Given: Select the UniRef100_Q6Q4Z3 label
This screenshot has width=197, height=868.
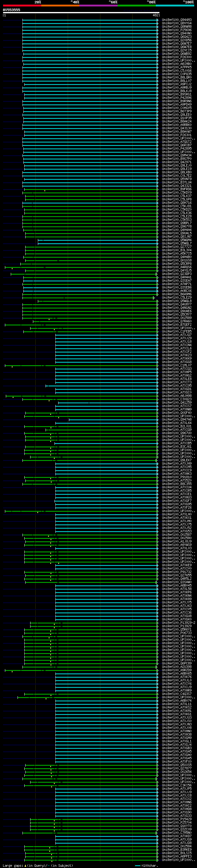Looking at the screenshot, I should [177, 37].
